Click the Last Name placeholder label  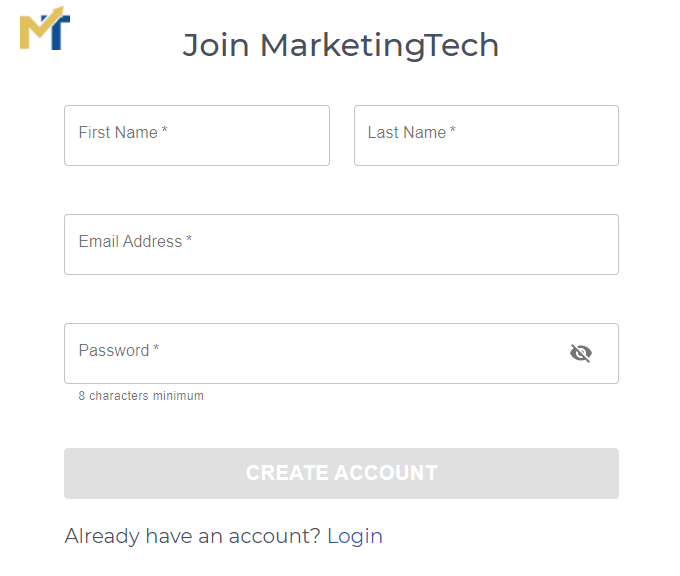coord(407,132)
